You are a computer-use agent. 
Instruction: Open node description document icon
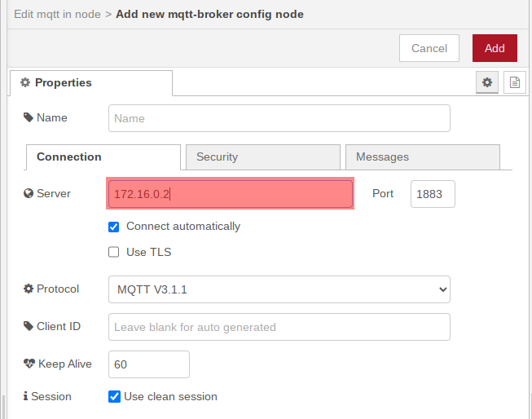tap(514, 82)
